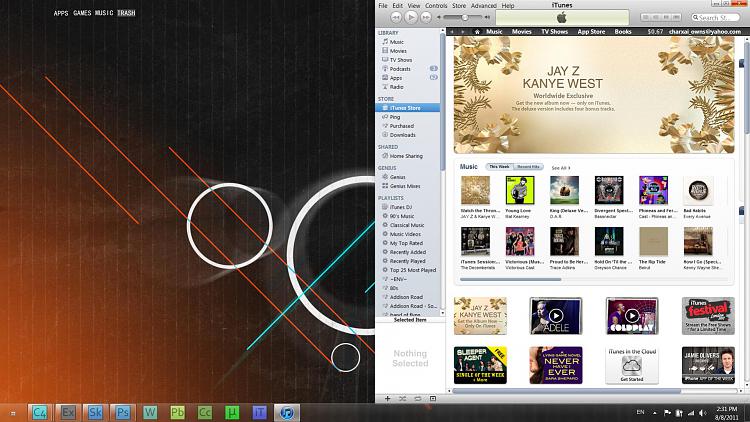750x422 pixels.
Task: Select Genius in the sidebar
Action: point(397,177)
